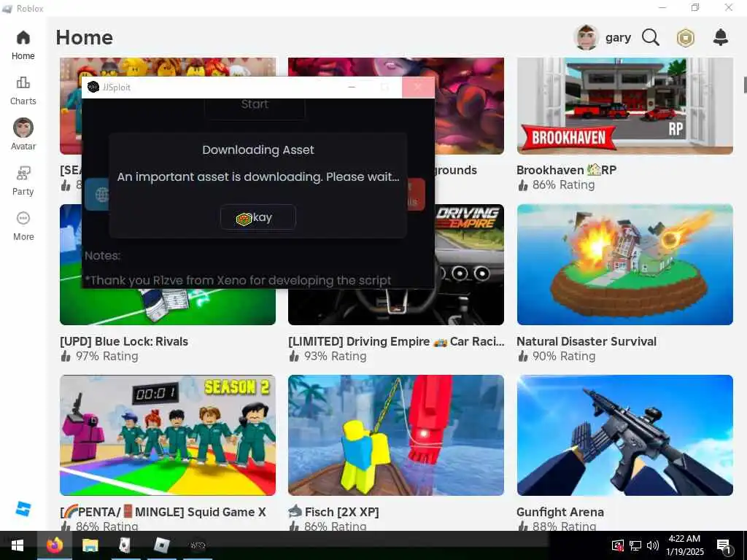Click the Natural Disaster Survival title

point(587,341)
